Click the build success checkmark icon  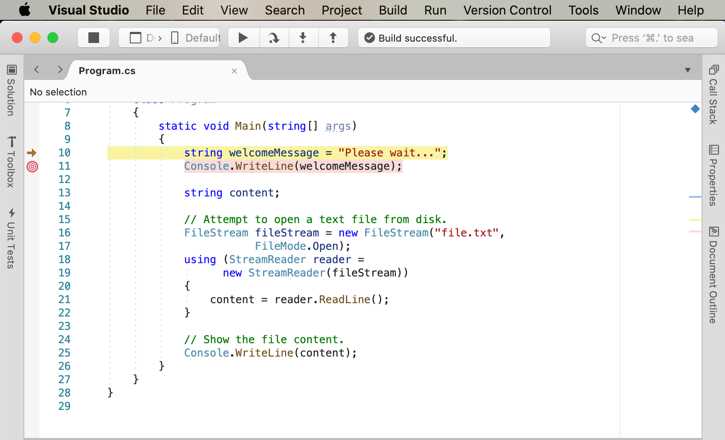pyautogui.click(x=369, y=38)
